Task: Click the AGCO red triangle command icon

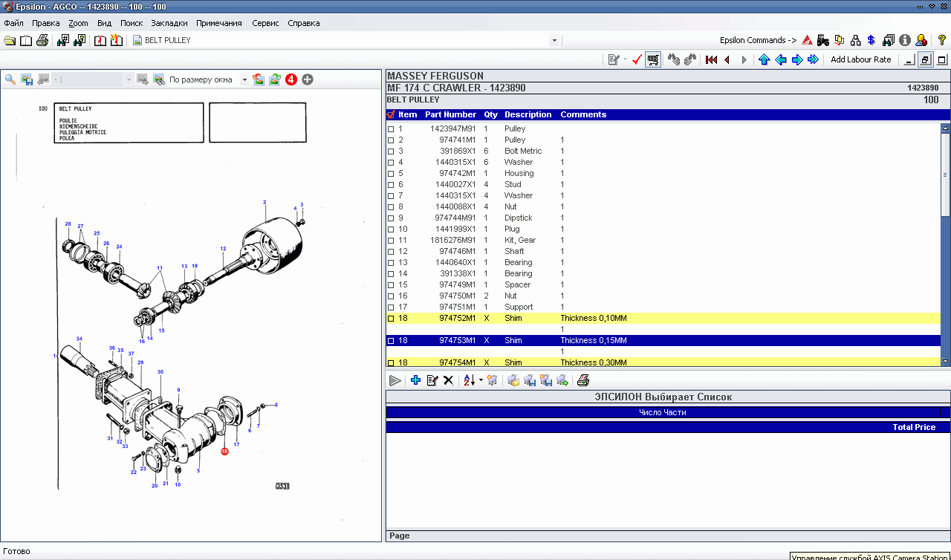Action: [807, 40]
